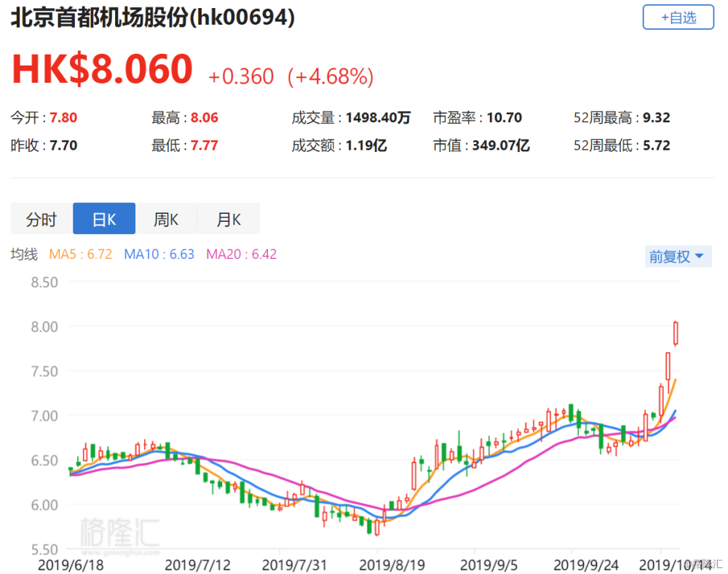
Task: Click the 6.50 y-axis price label
Action: (x=44, y=461)
